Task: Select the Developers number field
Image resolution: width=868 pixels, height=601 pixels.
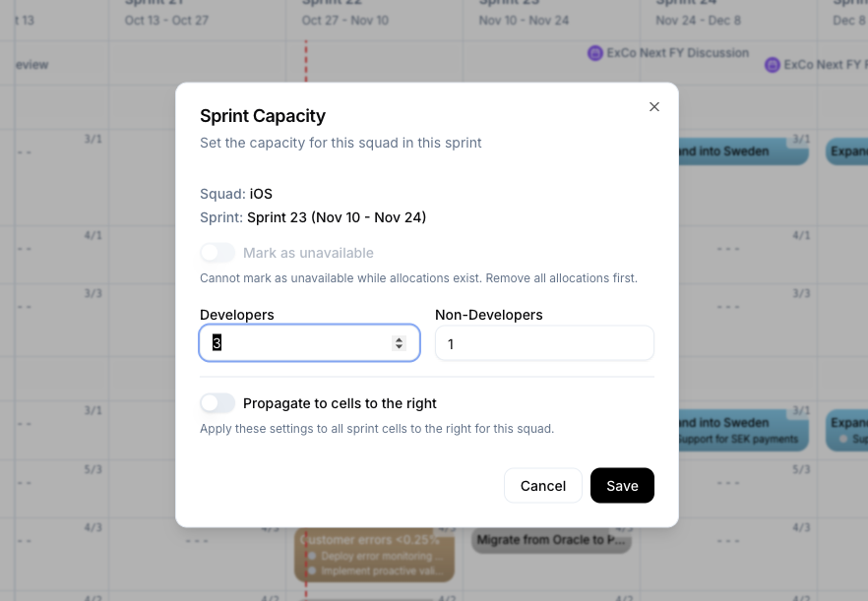Action: point(295,342)
